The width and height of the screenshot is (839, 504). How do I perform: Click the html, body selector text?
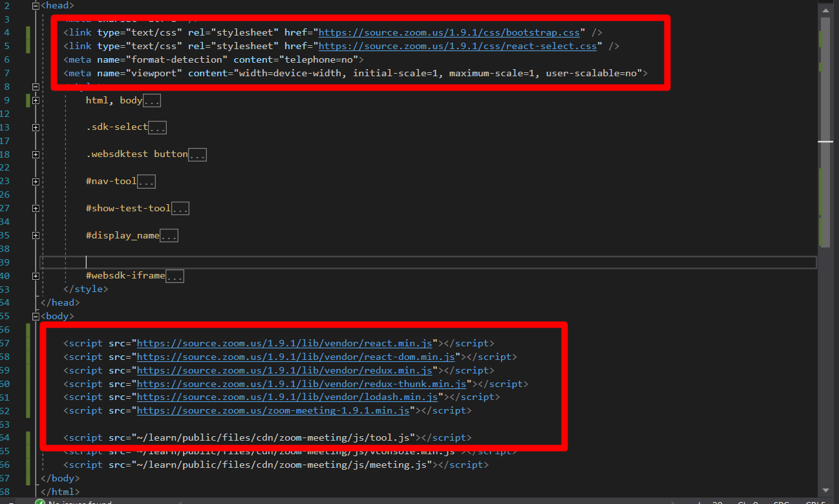(114, 100)
